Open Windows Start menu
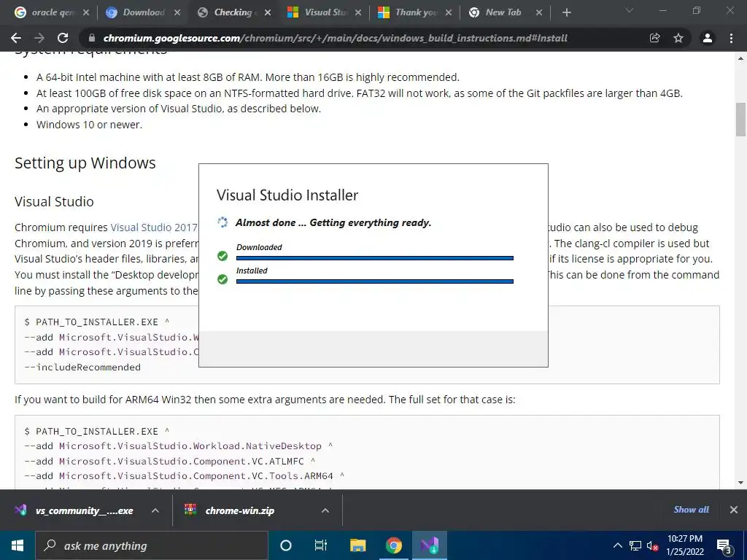 tap(18, 545)
